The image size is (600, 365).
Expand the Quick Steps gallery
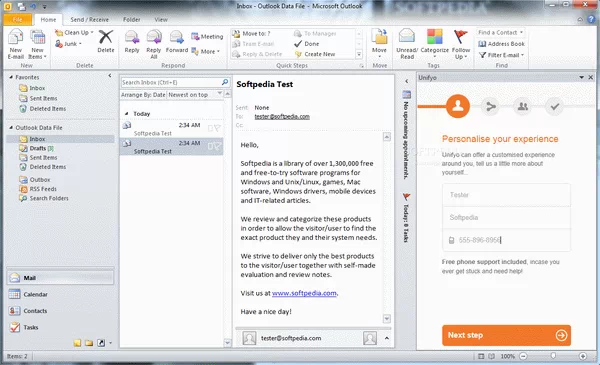click(x=359, y=54)
